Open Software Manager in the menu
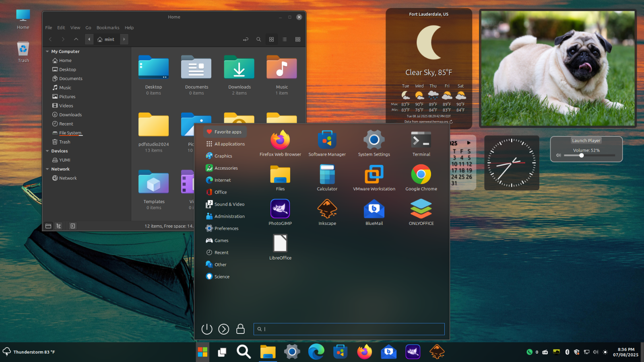The width and height of the screenshot is (644, 362). click(x=327, y=143)
